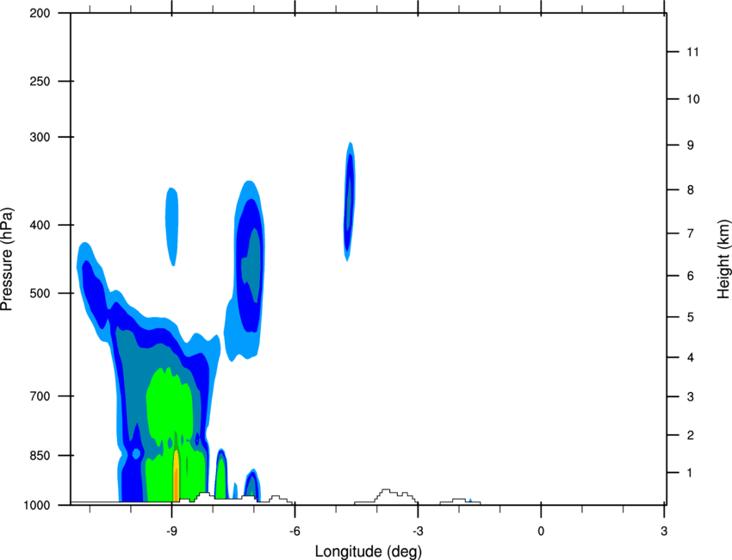The width and height of the screenshot is (732, 560).
Task: Click the 'Height (km)' axis title
Action: (x=723, y=259)
